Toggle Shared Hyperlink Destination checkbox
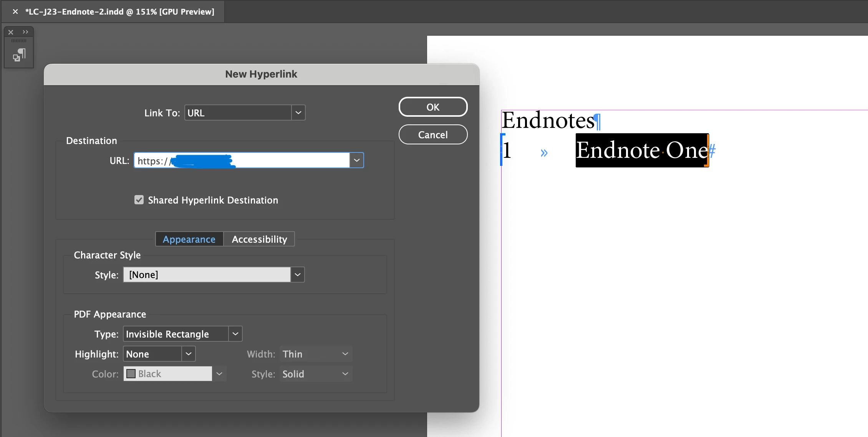The width and height of the screenshot is (868, 437). [139, 200]
